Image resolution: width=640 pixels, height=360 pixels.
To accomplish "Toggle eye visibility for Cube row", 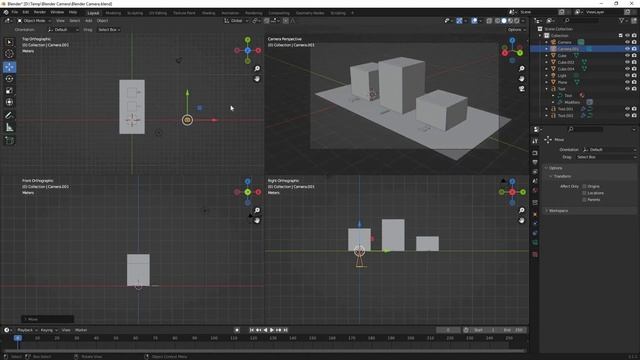I will [x=627, y=56].
